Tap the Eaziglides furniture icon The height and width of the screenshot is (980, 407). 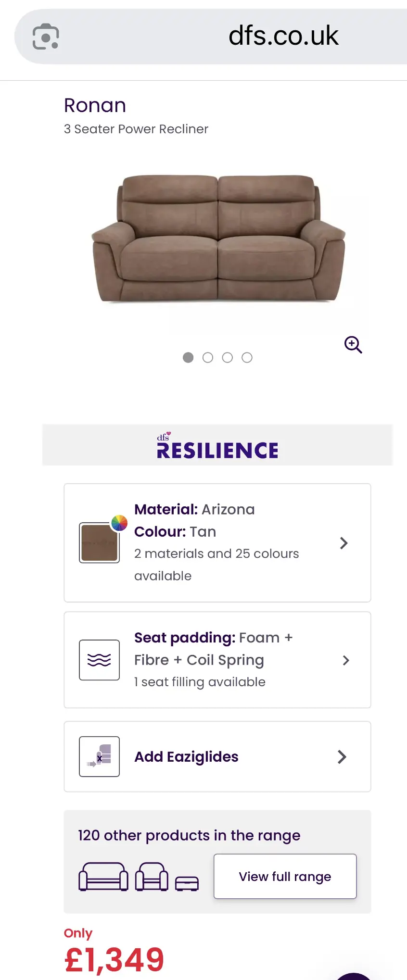(99, 756)
